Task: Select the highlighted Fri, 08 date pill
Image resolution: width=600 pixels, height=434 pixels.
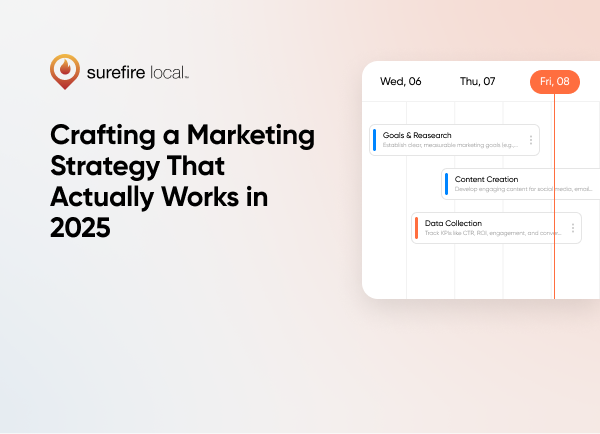Action: point(555,82)
